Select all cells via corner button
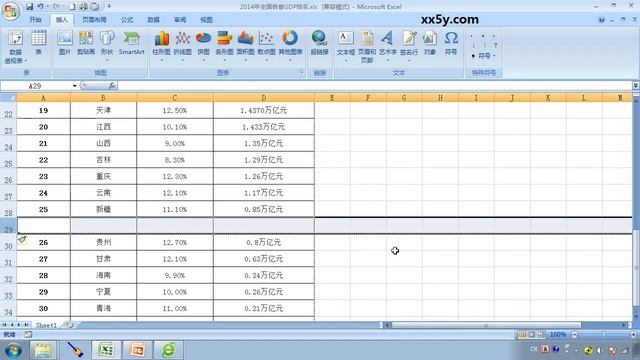Viewport: 640px width, 360px height. pyautogui.click(x=8, y=98)
